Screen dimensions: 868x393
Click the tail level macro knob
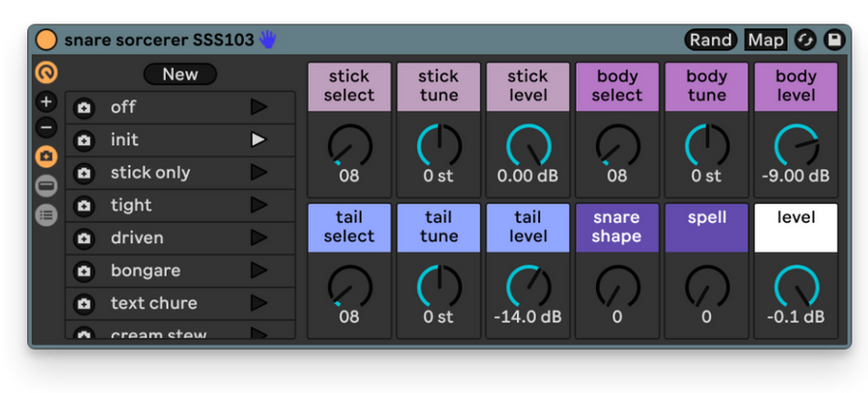[529, 287]
